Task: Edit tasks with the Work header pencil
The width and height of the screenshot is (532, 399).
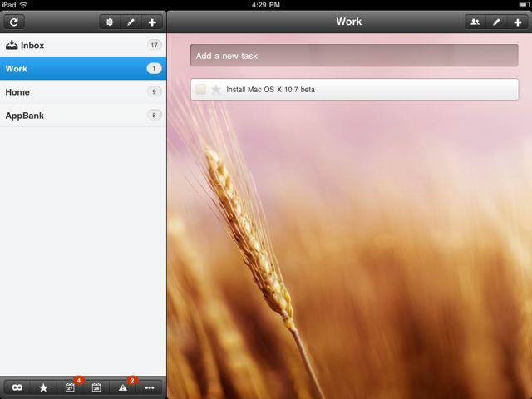Action: pyautogui.click(x=496, y=22)
